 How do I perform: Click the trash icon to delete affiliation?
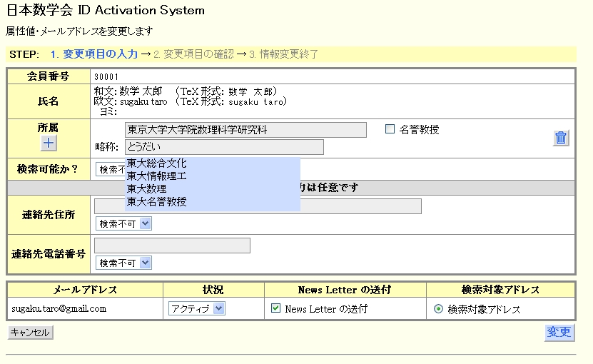561,138
